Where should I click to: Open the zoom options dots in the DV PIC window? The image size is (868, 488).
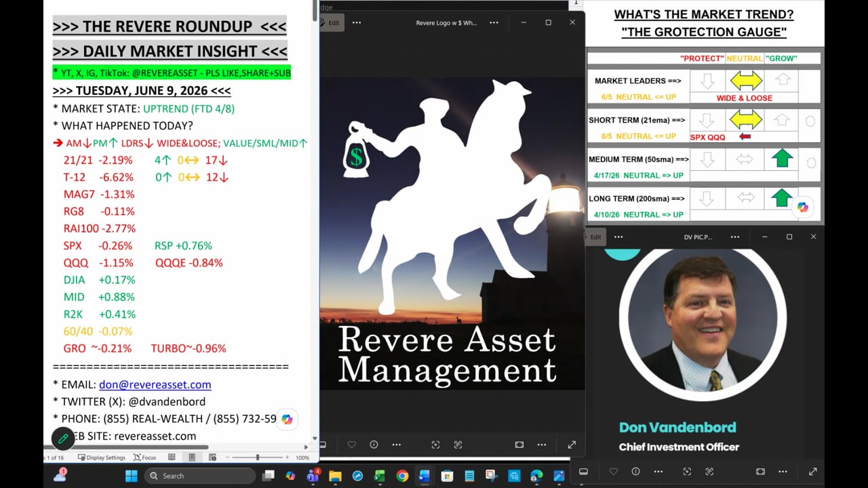click(x=783, y=471)
